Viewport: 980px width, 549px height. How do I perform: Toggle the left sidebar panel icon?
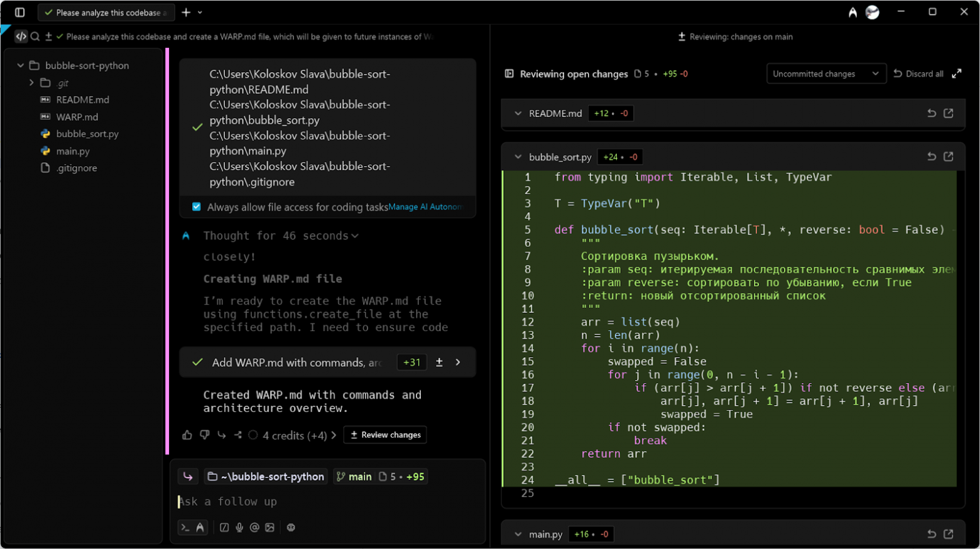[19, 12]
